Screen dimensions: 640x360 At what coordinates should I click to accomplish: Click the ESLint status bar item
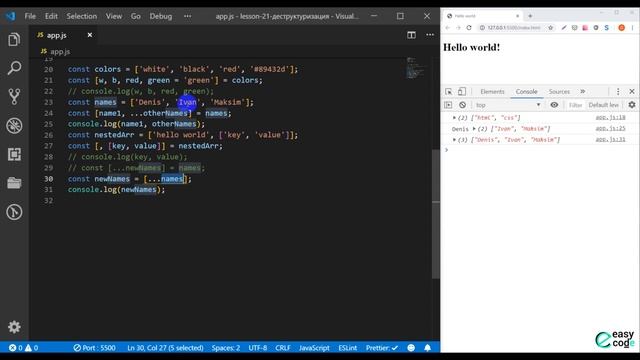pyautogui.click(x=348, y=348)
